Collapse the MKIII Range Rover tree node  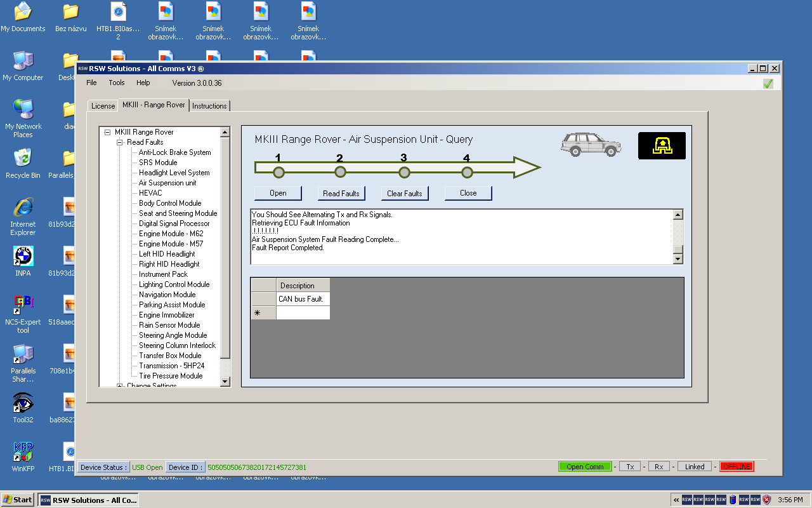point(107,132)
